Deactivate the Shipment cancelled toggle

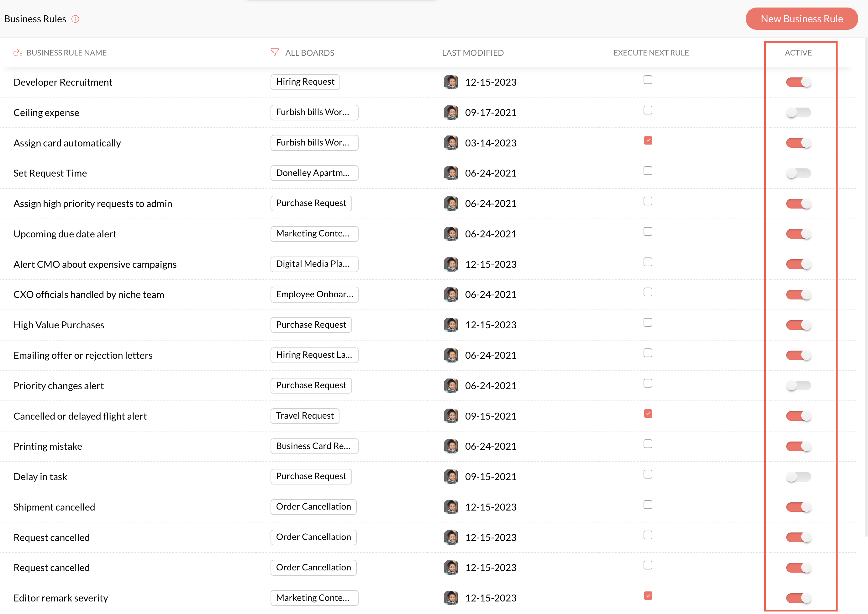[x=798, y=507]
